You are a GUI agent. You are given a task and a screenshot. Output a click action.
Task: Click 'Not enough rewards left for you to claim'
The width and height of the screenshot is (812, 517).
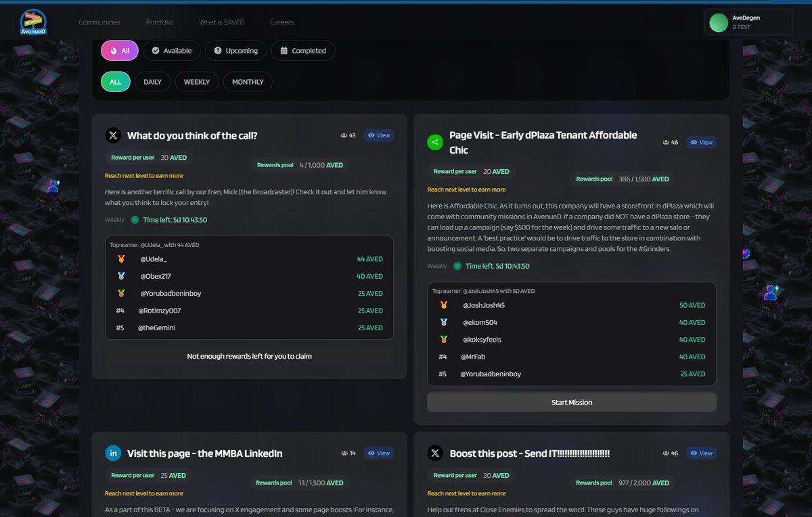[249, 356]
